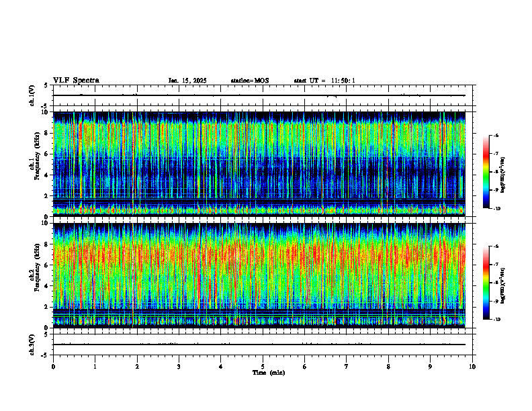Click the "Time (min)" axis label
This screenshot has height=411, width=532.
coord(269,373)
